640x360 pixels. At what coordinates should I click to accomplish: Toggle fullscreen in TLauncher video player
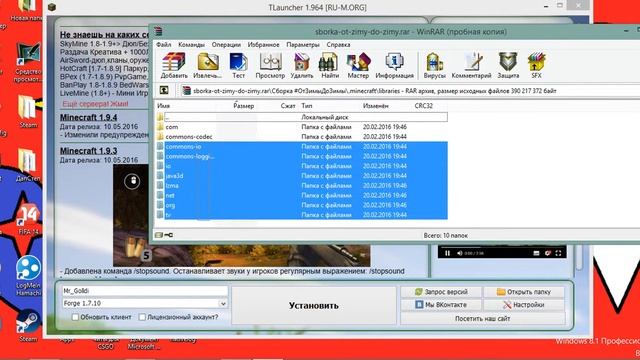pyautogui.click(x=558, y=253)
